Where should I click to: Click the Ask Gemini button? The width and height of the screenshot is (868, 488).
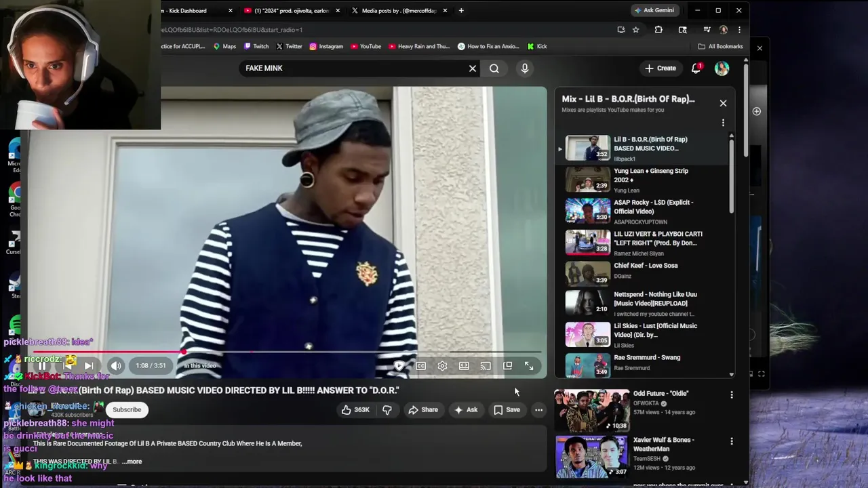click(x=654, y=10)
